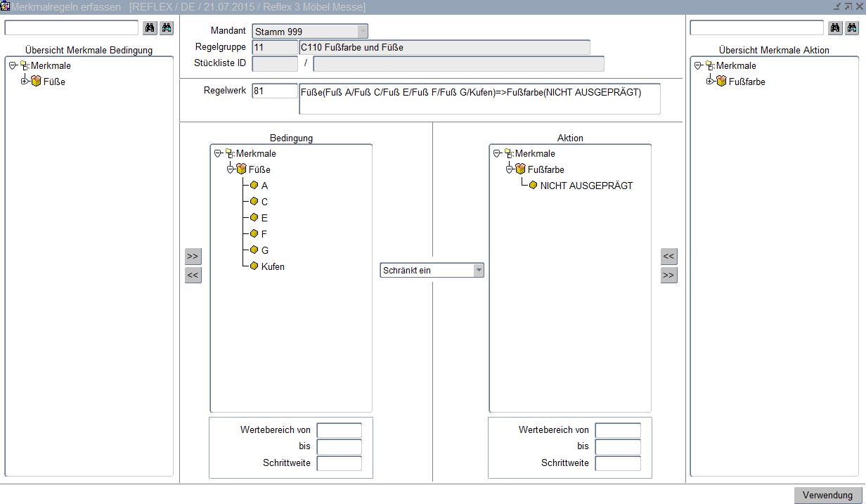This screenshot has height=504, width=866.
Task: Collapse the Füße node in the Bedingung panel
Action: pyautogui.click(x=230, y=169)
